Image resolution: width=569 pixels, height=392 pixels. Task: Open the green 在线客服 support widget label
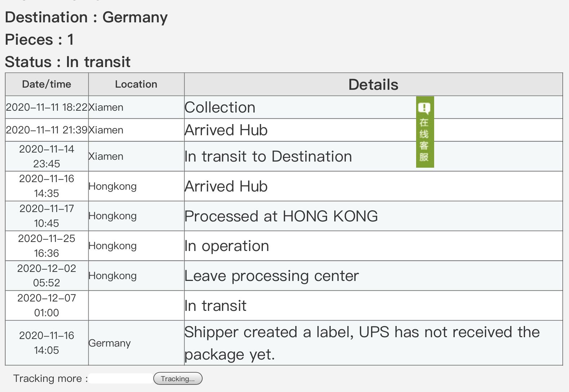(x=424, y=140)
